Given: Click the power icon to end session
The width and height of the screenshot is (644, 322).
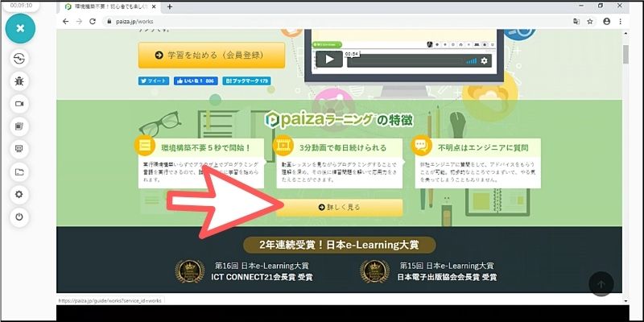Looking at the screenshot, I should click(x=19, y=217).
